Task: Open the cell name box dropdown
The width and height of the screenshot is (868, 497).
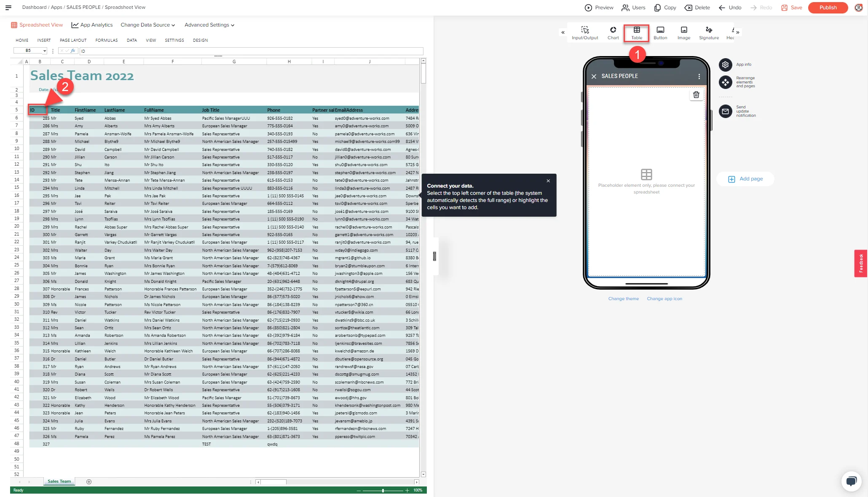Action: (44, 51)
